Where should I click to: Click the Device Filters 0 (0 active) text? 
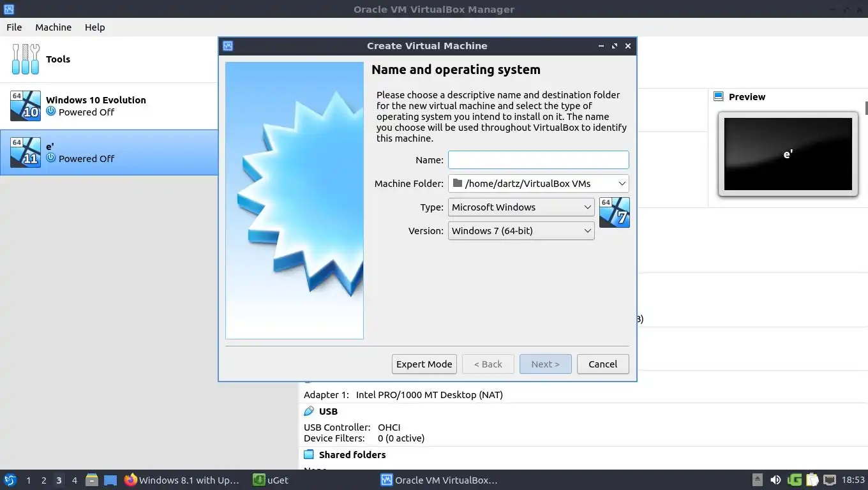click(x=364, y=438)
